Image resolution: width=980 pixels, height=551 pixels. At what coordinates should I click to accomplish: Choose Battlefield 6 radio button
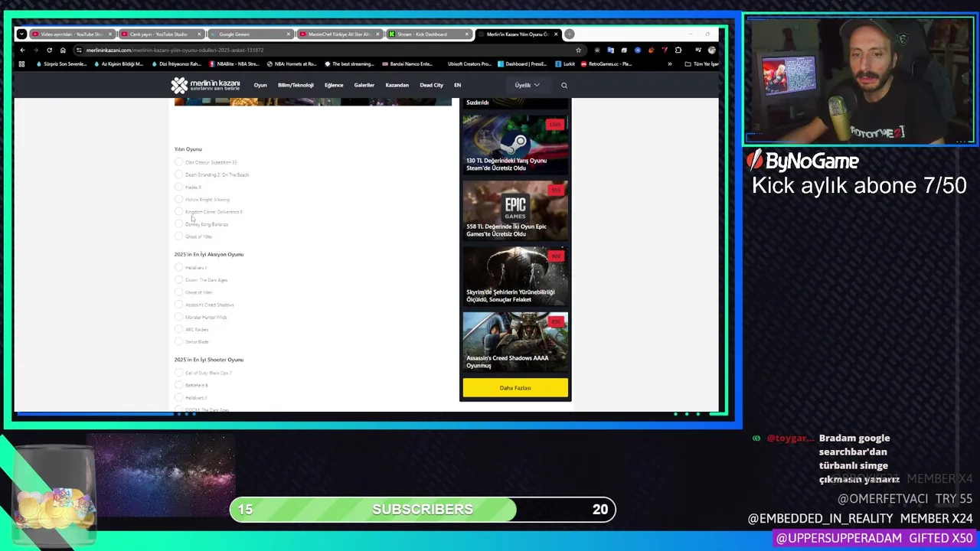[x=178, y=385]
